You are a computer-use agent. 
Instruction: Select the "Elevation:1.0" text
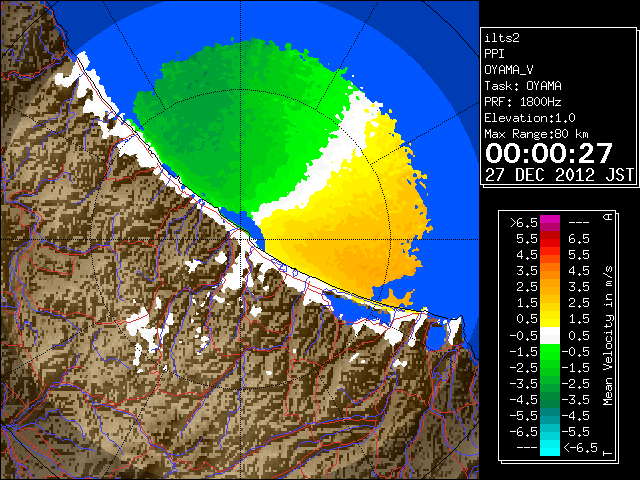coord(530,118)
